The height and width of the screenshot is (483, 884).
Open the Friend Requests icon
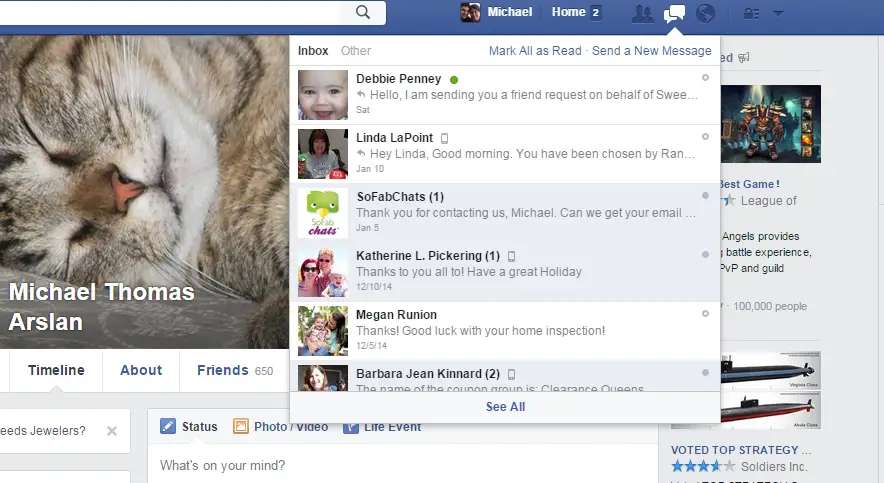pos(642,13)
